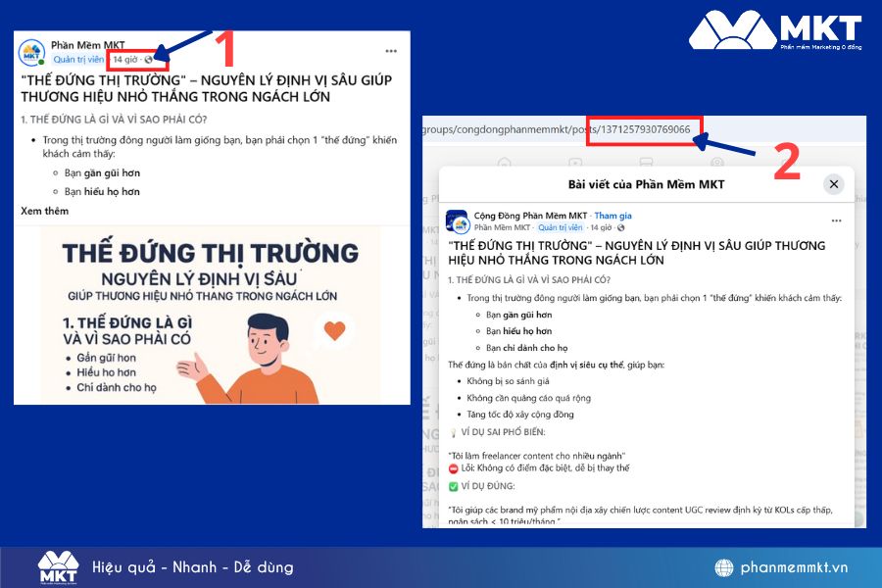The height and width of the screenshot is (588, 882).
Task: Click the Phần Mềm MKT profile avatar on left post
Action: [x=31, y=53]
